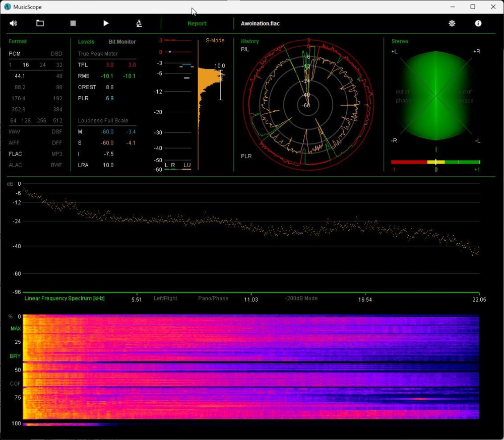Click the RMS row label
Viewport: 504px width, 440px height.
click(84, 76)
